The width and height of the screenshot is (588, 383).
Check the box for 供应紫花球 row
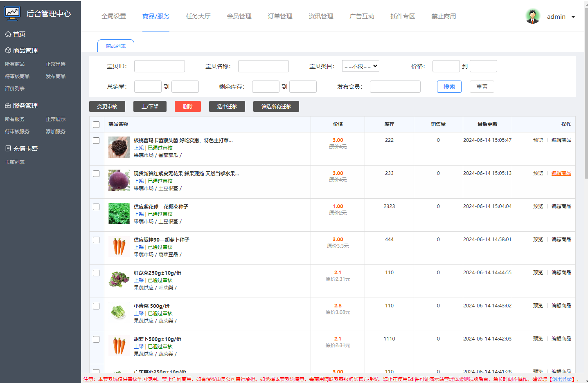click(96, 207)
